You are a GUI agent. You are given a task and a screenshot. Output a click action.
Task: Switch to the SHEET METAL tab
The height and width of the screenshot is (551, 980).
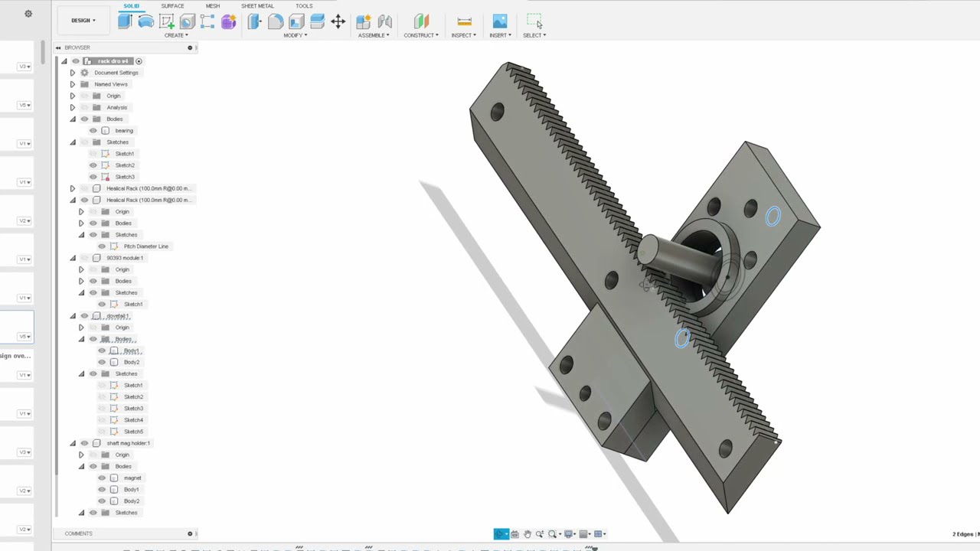[257, 6]
